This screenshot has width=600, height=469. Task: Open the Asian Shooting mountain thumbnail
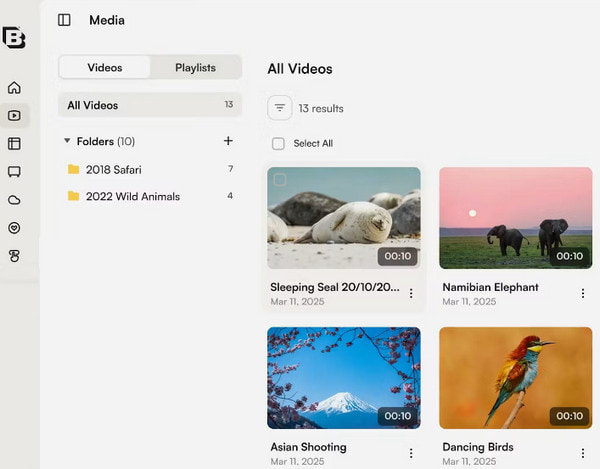click(x=344, y=378)
